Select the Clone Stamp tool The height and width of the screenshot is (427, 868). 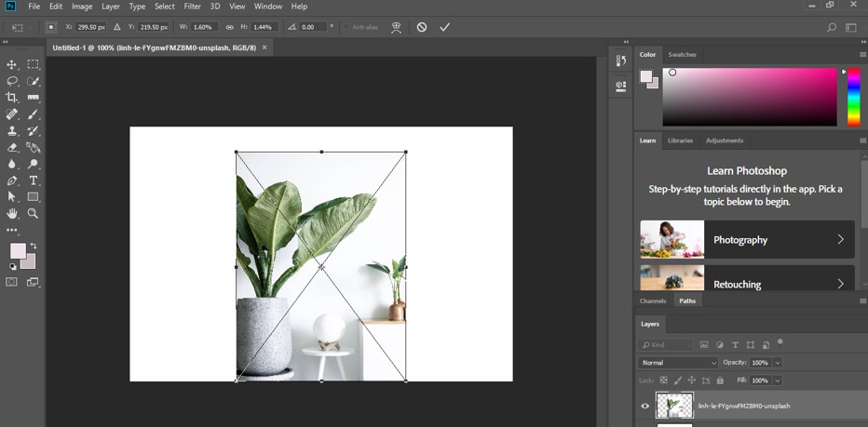pyautogui.click(x=11, y=131)
